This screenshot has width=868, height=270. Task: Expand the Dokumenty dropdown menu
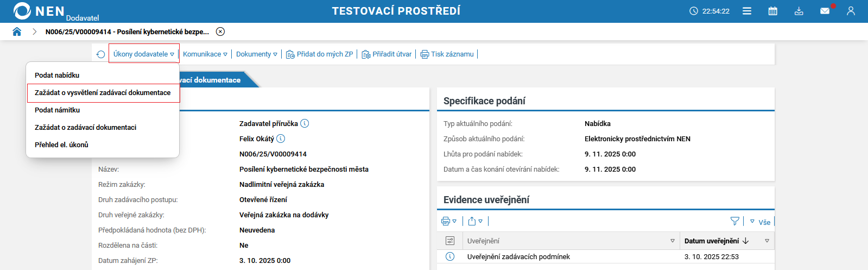257,54
